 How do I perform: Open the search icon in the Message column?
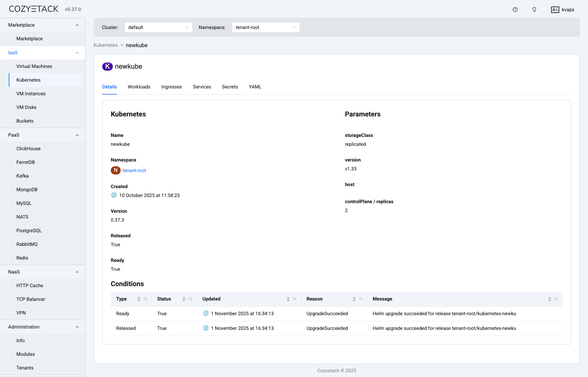pyautogui.click(x=557, y=299)
